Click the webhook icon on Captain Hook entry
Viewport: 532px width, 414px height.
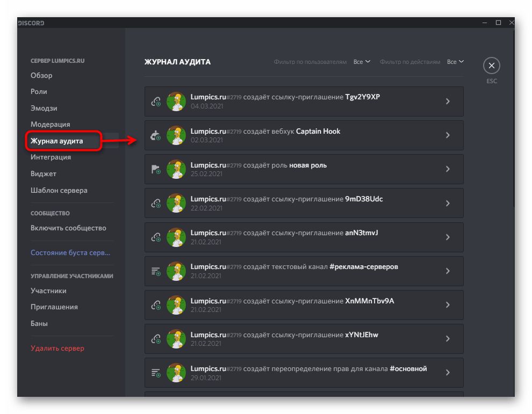click(x=156, y=135)
